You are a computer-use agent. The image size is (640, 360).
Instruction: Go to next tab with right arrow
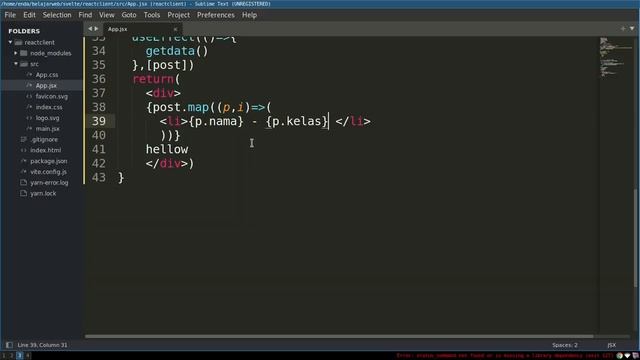tap(96, 29)
